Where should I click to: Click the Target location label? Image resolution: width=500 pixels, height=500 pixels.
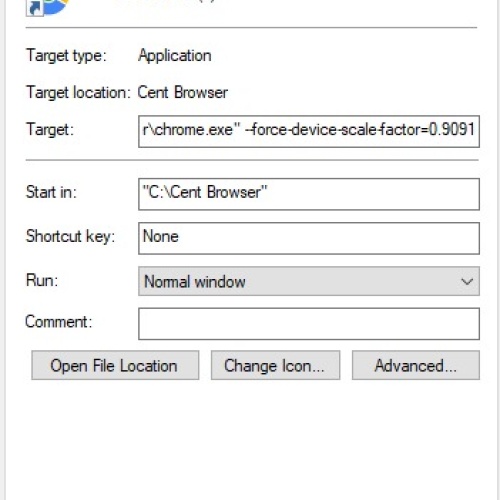click(78, 92)
